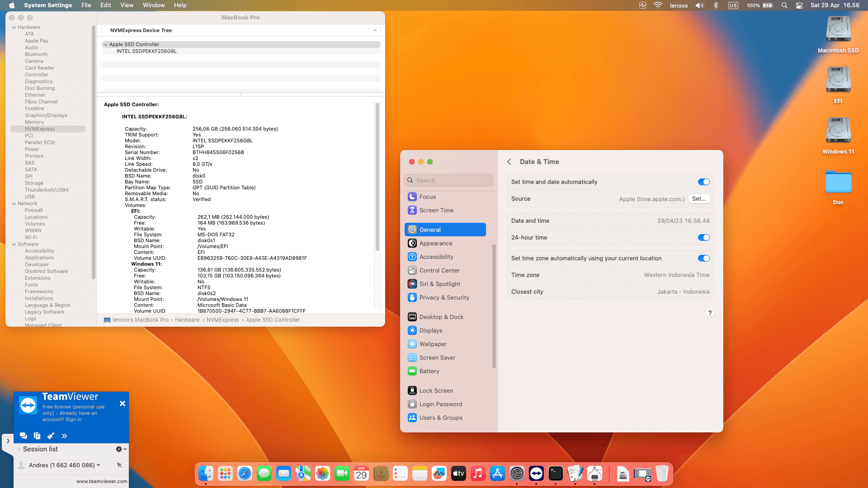Open the TeamViewer chat icon
Image resolution: width=868 pixels, height=488 pixels.
tap(24, 436)
